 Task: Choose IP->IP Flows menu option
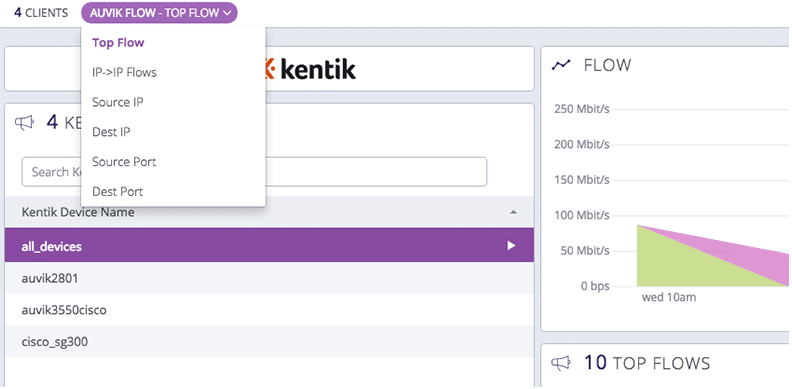tap(124, 73)
